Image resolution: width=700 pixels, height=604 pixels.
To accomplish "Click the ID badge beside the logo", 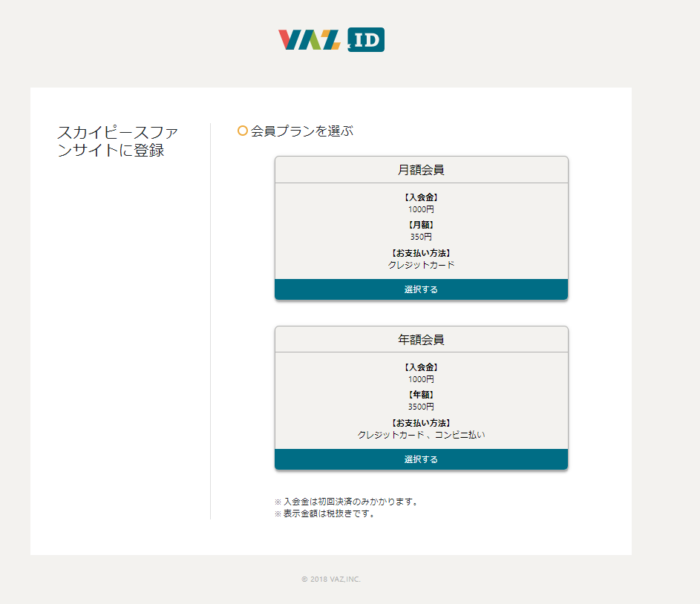I will [x=365, y=40].
